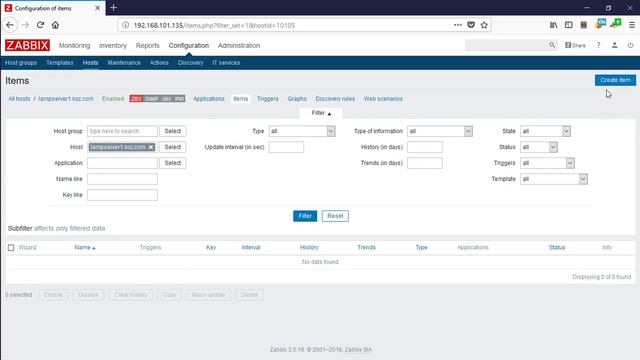Open the Status filter dropdown
Image resolution: width=640 pixels, height=360 pixels.
(x=539, y=147)
